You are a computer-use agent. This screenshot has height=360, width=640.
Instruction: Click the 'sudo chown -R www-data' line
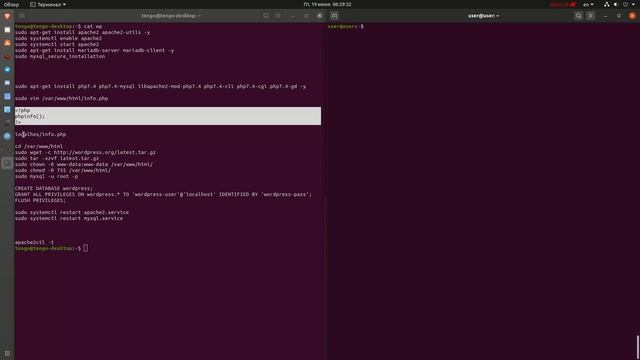[x=84, y=164]
